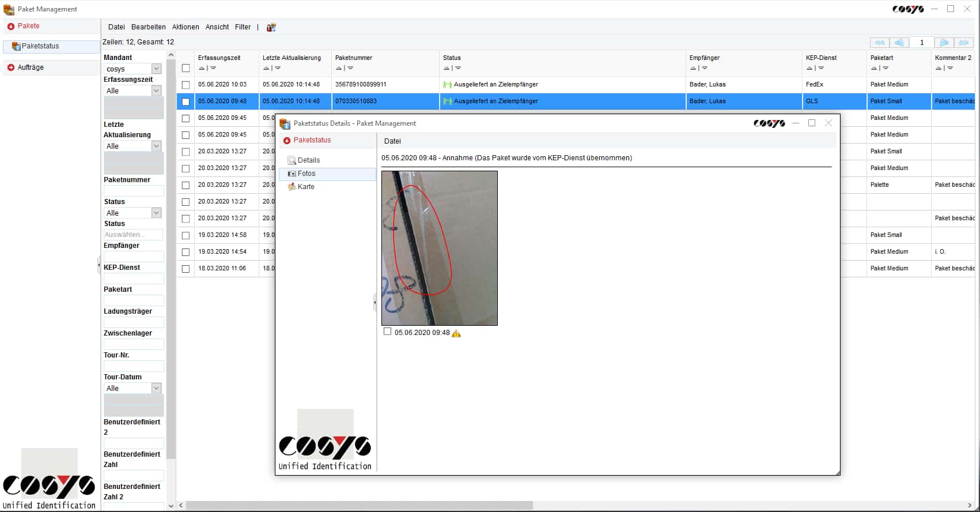This screenshot has width=980, height=512.
Task: Open the Status filter dropdown set to Alle
Action: tap(156, 213)
